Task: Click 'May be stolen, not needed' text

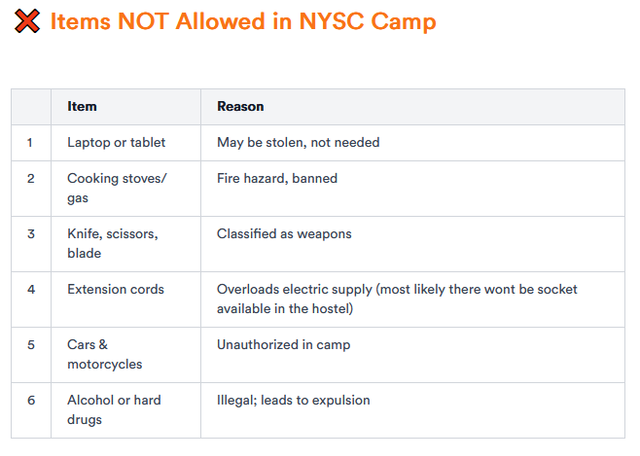Action: (298, 142)
